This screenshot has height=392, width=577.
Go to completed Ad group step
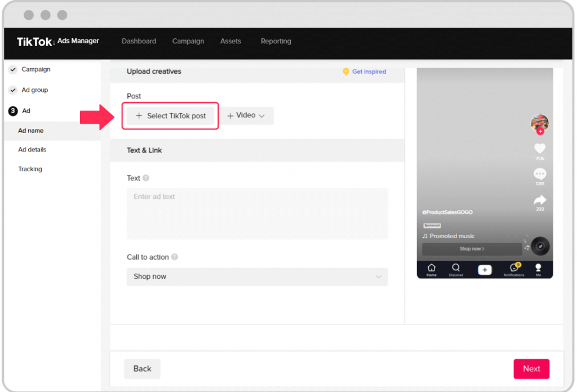click(x=34, y=90)
